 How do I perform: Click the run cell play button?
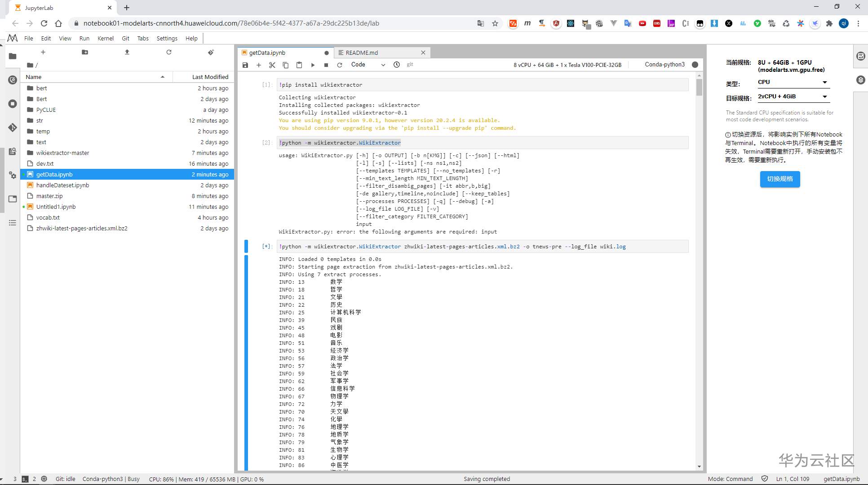313,65
